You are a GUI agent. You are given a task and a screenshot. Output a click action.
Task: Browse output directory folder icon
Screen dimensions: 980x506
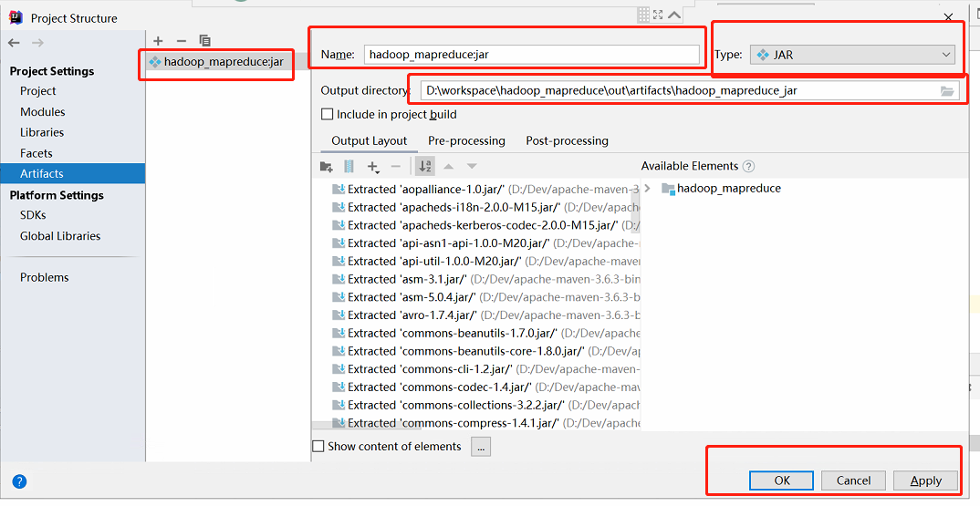pyautogui.click(x=947, y=91)
